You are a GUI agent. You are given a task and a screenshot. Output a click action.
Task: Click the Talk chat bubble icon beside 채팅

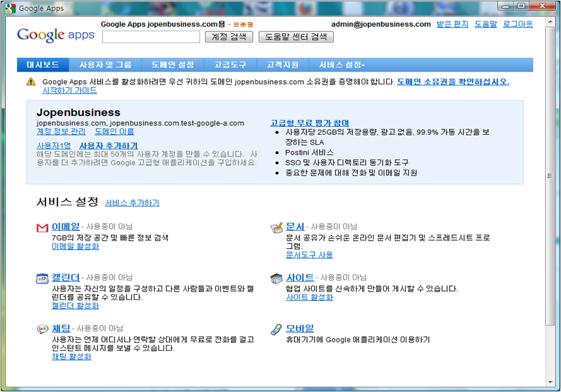click(42, 329)
